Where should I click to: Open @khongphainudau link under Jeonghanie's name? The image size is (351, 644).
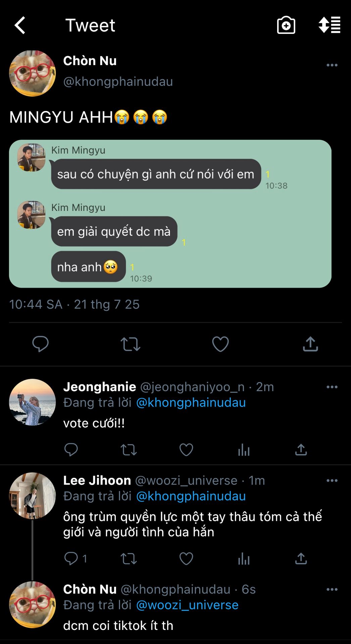point(191,402)
